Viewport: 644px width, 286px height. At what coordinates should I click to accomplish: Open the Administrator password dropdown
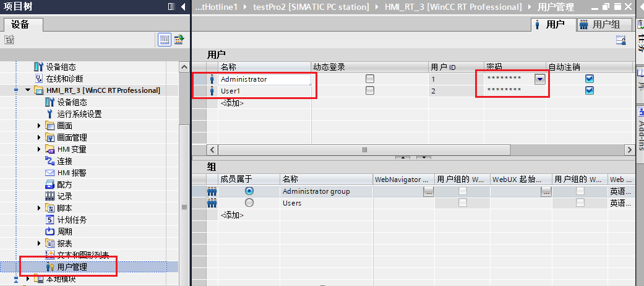(x=540, y=79)
